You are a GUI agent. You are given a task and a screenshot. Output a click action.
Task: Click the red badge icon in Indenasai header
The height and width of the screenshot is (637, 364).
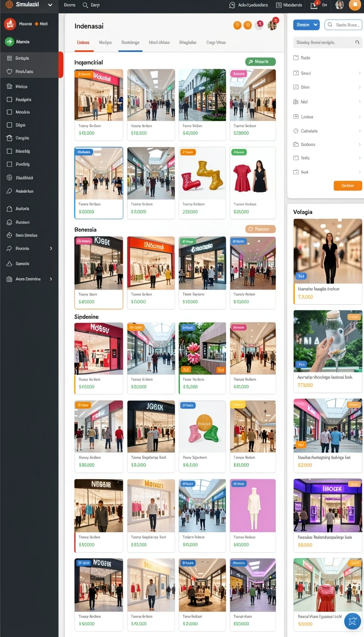(x=259, y=25)
